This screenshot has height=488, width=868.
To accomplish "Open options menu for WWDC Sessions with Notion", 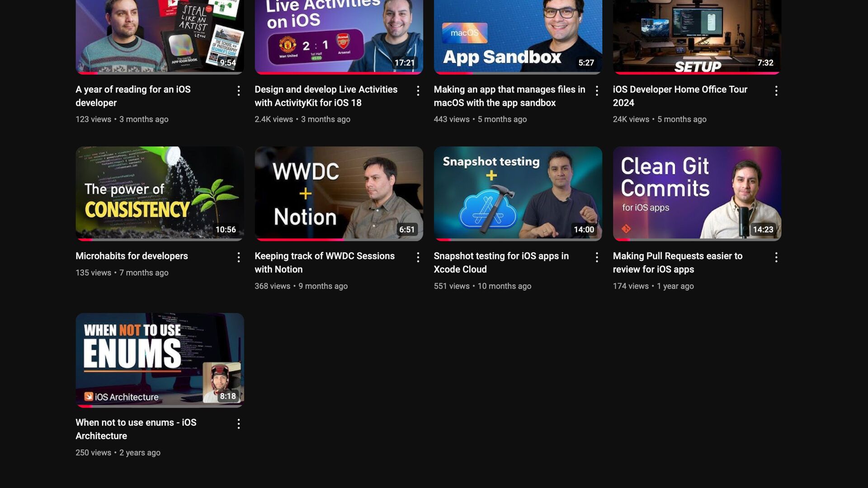I will click(418, 258).
